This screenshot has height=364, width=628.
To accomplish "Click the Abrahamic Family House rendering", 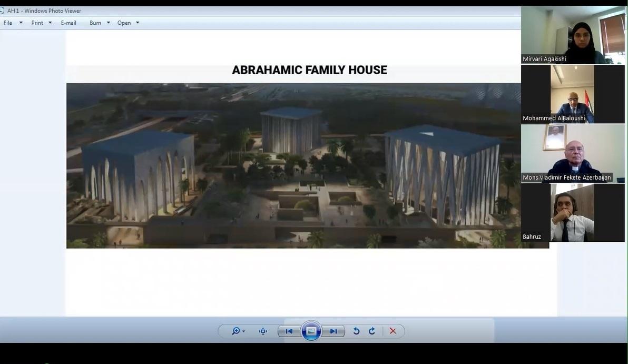I will point(308,166).
